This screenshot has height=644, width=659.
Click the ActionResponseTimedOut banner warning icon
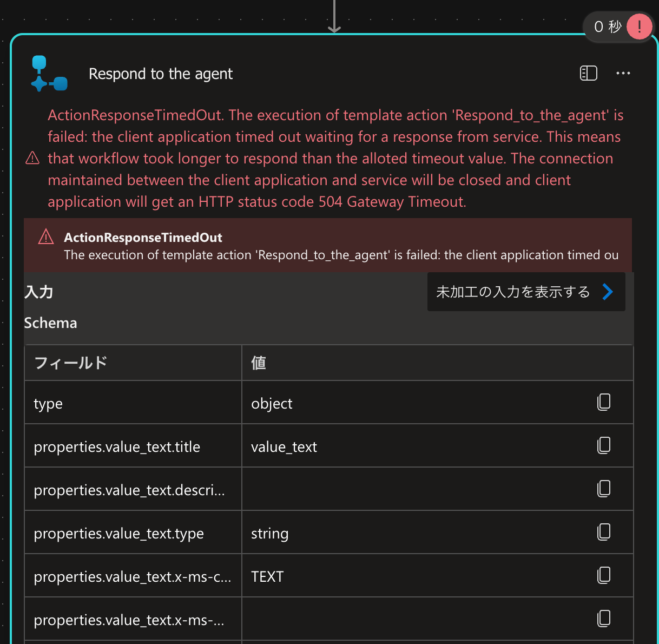point(46,237)
